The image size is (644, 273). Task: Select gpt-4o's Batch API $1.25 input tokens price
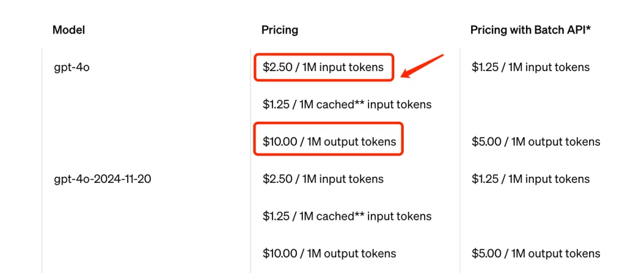[531, 67]
